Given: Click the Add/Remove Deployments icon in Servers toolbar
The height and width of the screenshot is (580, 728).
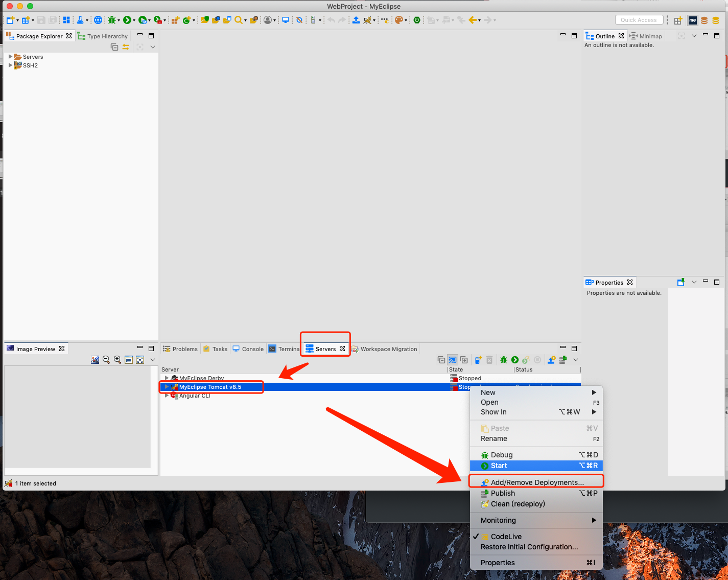Looking at the screenshot, I should 551,360.
